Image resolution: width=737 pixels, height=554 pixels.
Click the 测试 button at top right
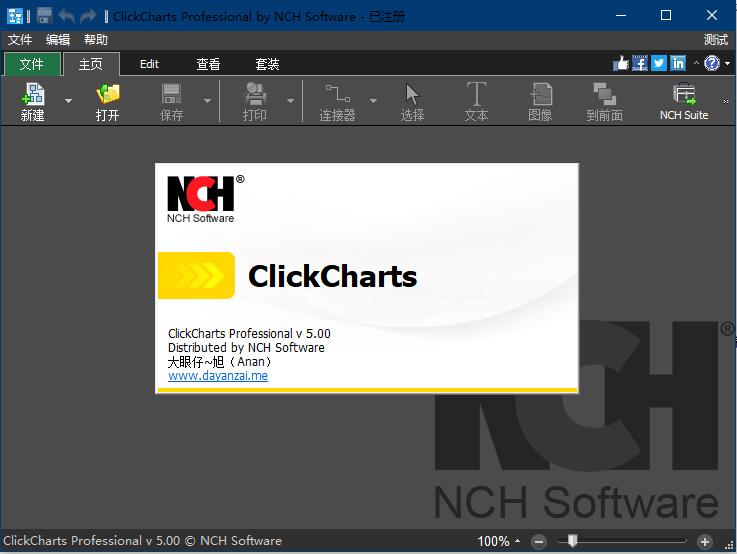click(716, 39)
